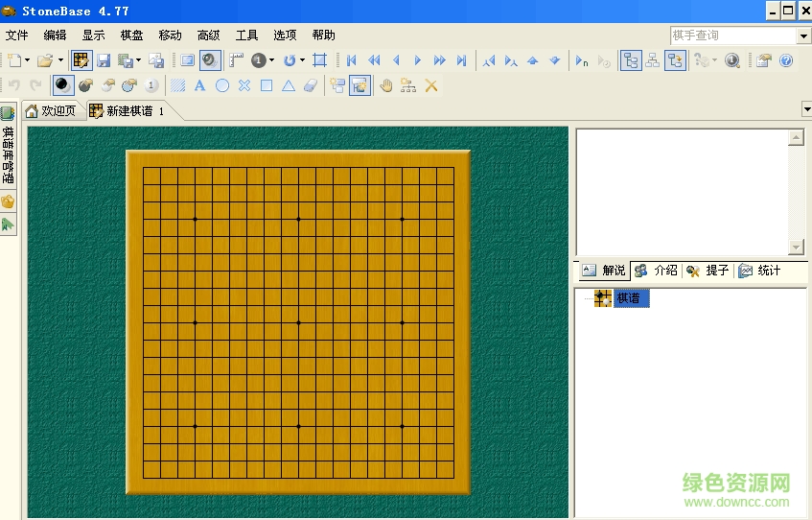Select the circle marker tool
812x520 pixels.
pyautogui.click(x=221, y=85)
